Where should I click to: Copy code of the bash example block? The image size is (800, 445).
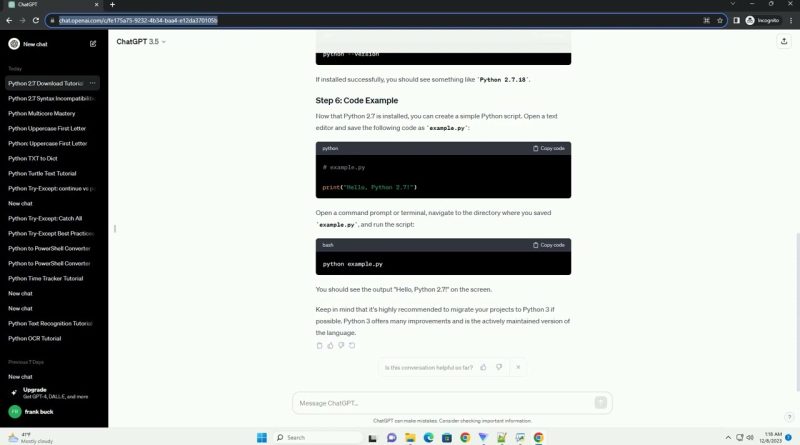[x=549, y=245]
